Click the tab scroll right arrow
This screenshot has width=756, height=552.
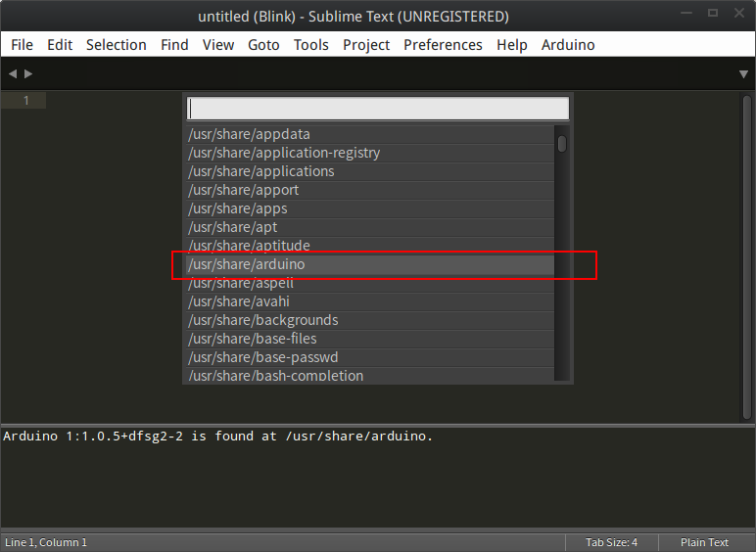[x=28, y=73]
